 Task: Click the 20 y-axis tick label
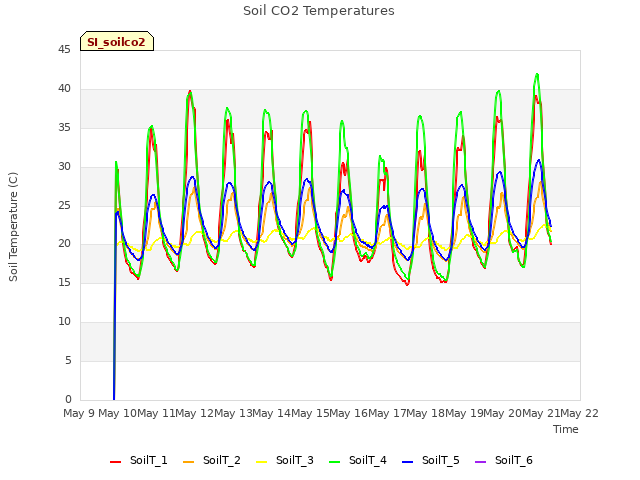[x=64, y=244]
